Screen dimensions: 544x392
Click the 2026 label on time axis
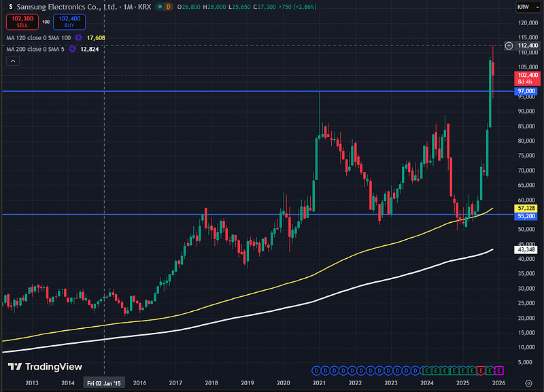(498, 383)
